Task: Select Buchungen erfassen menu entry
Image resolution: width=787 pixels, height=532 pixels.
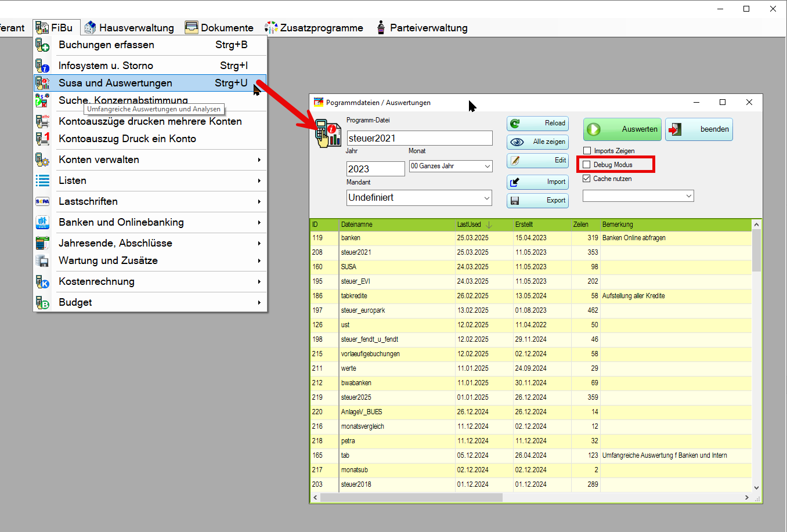Action: 150,45
